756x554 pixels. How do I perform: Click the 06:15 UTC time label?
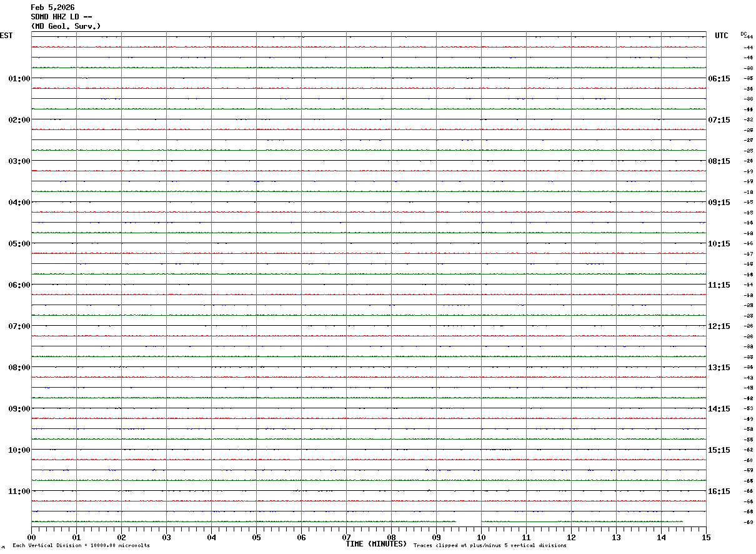pos(719,78)
